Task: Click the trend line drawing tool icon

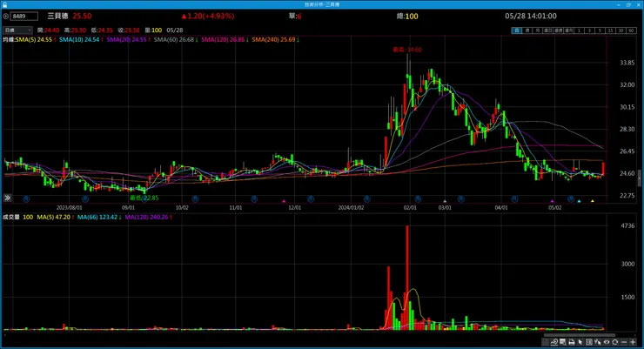Action: [554, 342]
